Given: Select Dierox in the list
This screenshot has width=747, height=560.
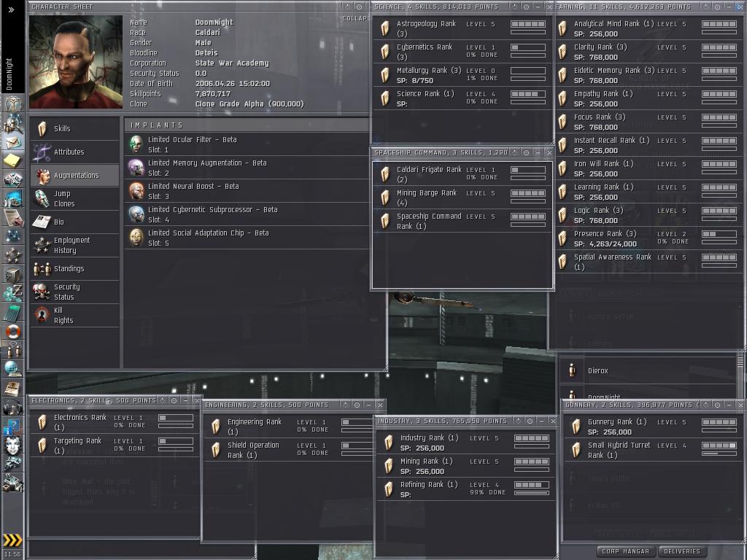Looking at the screenshot, I should click(648, 370).
